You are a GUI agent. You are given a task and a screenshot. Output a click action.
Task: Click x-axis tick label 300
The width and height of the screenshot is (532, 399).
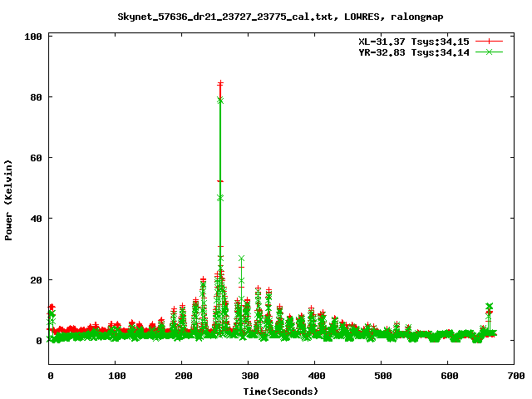[x=249, y=376]
